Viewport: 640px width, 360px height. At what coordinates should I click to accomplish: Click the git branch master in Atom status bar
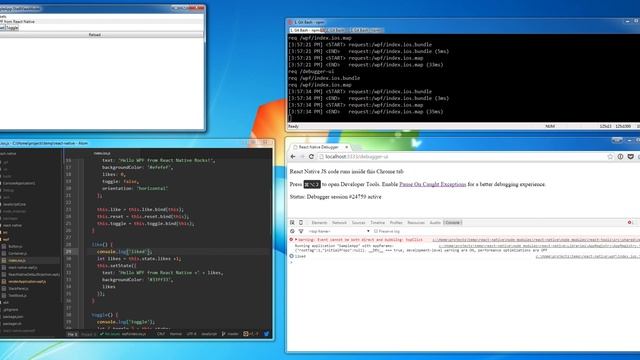pos(230,334)
